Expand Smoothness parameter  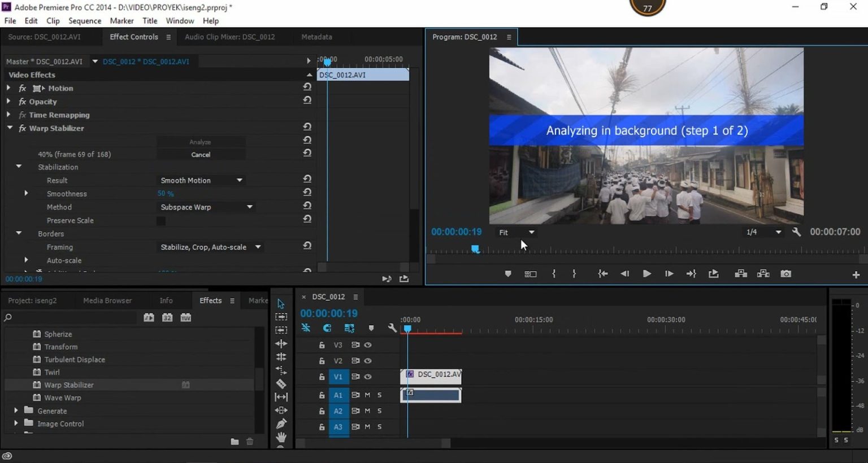(x=26, y=193)
